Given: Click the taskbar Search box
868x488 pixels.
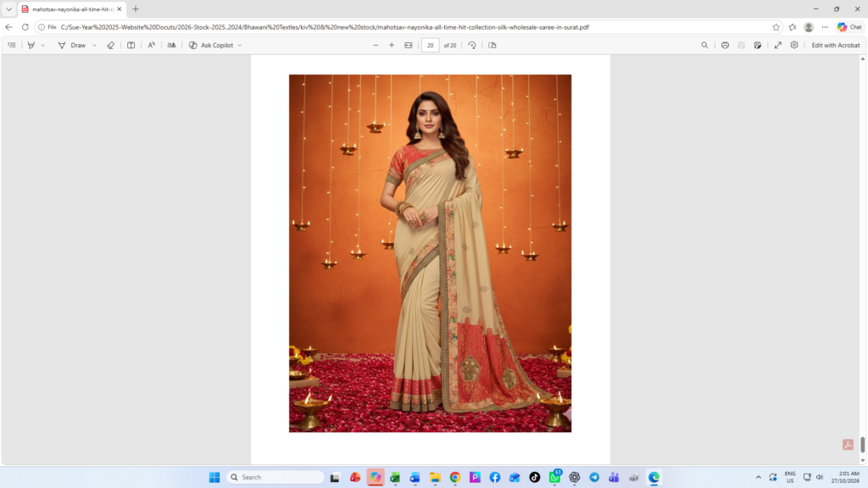Looking at the screenshot, I should click(x=275, y=478).
